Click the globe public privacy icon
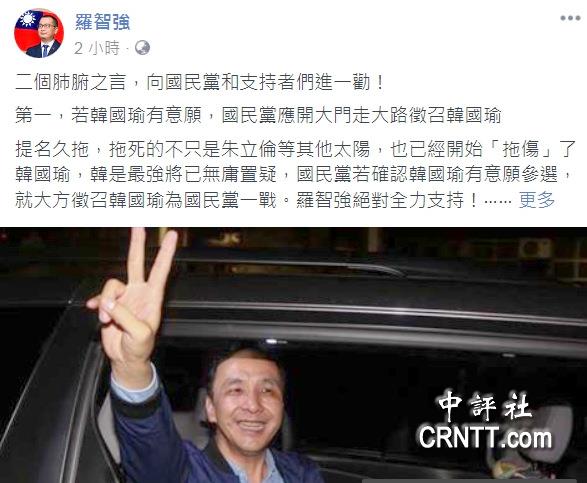Screen dimensions: 587x483 point(142,48)
